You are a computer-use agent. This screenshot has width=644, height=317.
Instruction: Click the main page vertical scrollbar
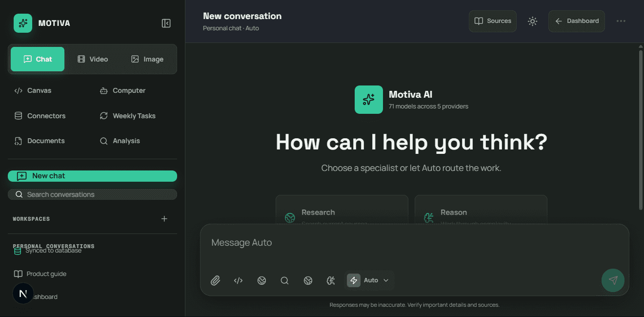[641, 129]
